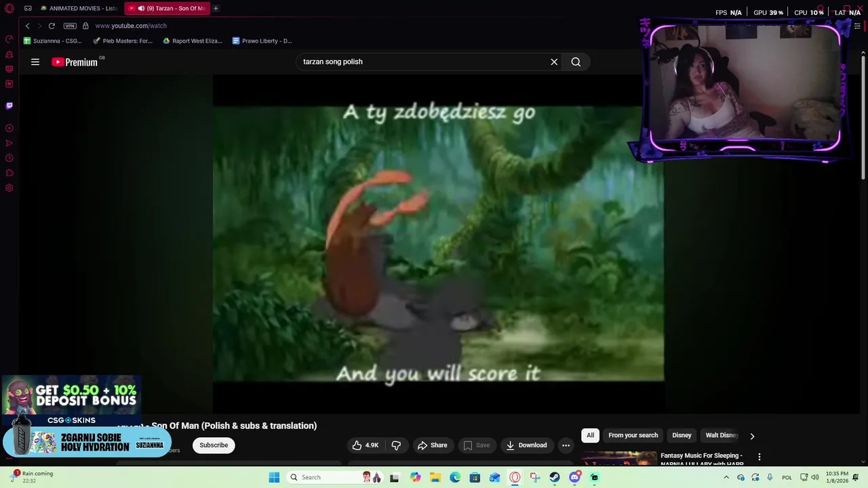Select the All filter chip

590,435
